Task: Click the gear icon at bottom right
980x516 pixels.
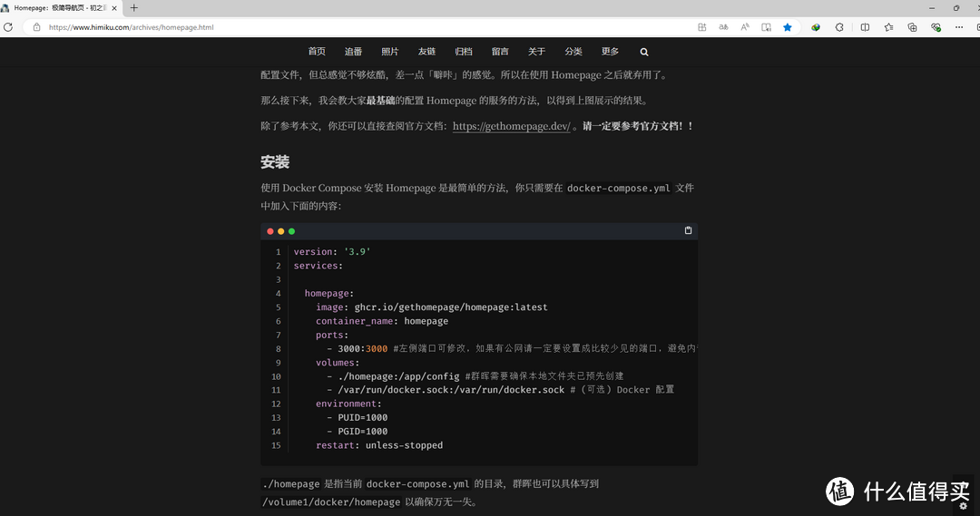Action: pyautogui.click(x=963, y=506)
